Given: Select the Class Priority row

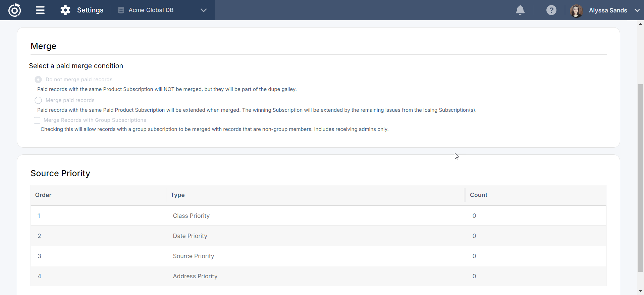Looking at the screenshot, I should [191, 216].
